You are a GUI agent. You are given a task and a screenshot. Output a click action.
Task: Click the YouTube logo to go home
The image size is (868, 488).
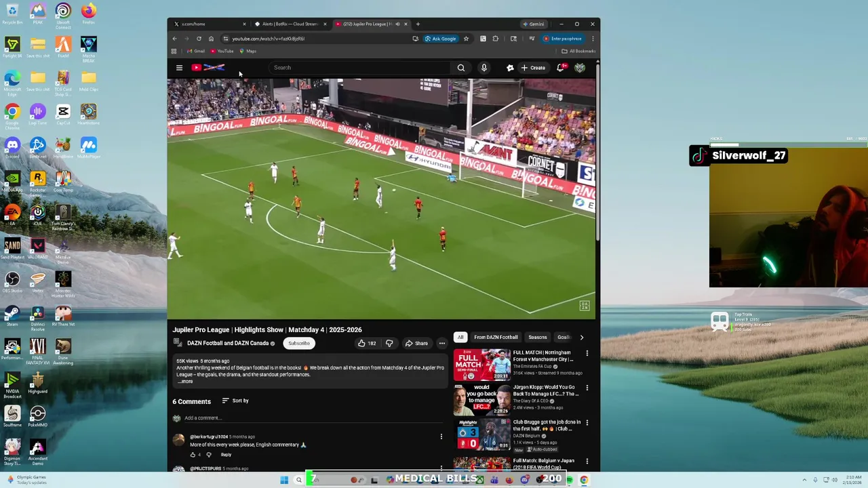pos(208,68)
